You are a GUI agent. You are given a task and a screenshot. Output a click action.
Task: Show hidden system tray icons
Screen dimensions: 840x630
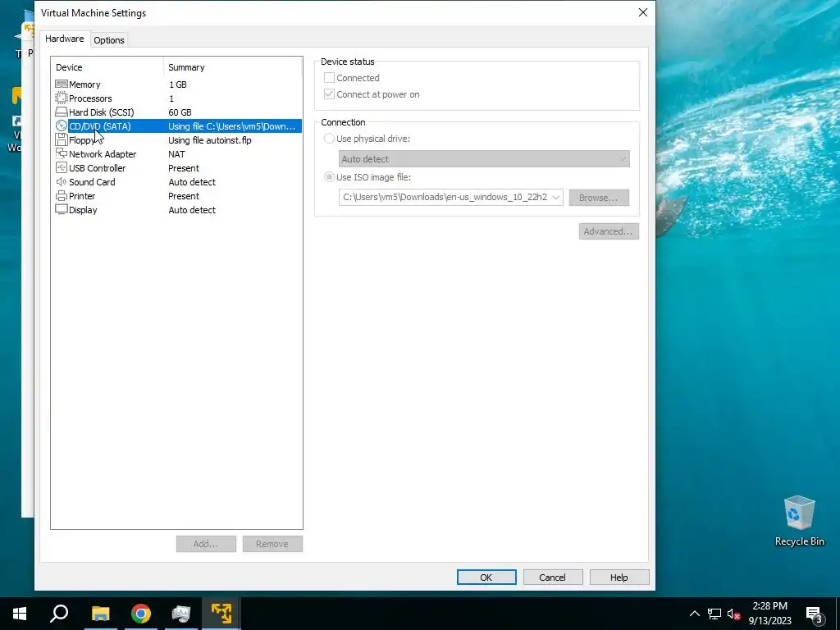click(x=694, y=614)
